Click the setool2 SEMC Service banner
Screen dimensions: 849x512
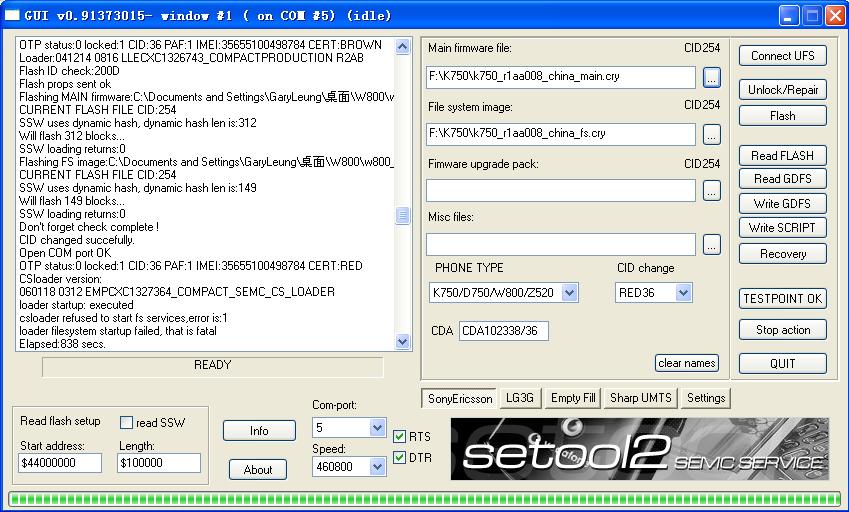click(640, 451)
